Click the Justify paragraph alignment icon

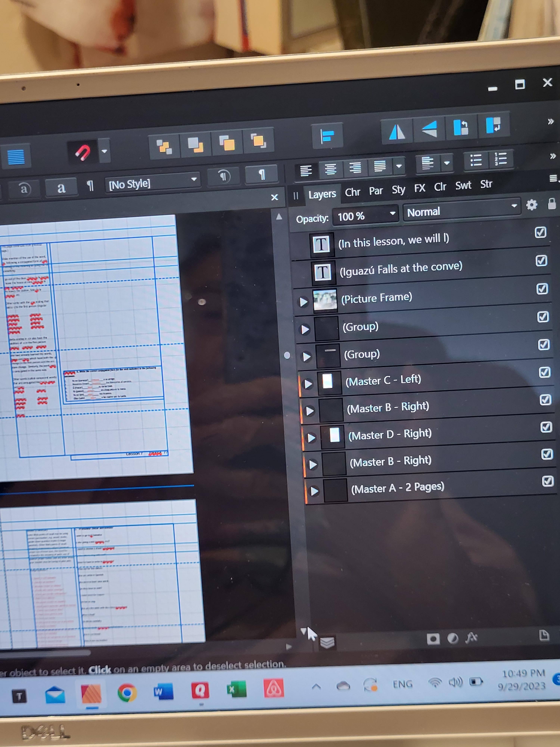pos(380,166)
